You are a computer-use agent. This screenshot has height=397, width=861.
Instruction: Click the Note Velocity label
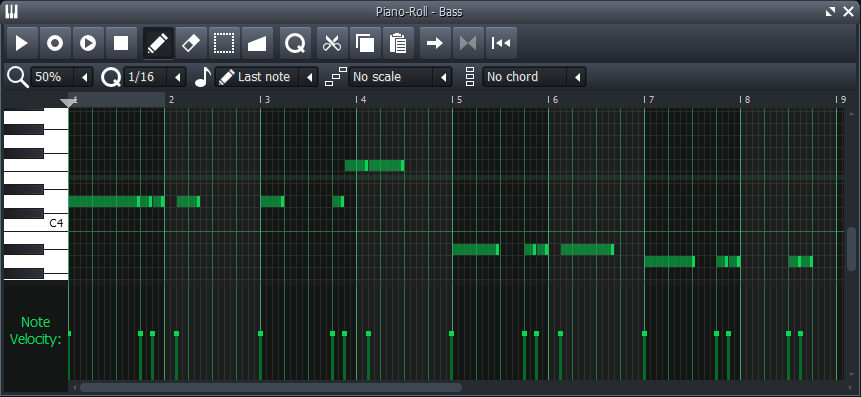(x=35, y=331)
